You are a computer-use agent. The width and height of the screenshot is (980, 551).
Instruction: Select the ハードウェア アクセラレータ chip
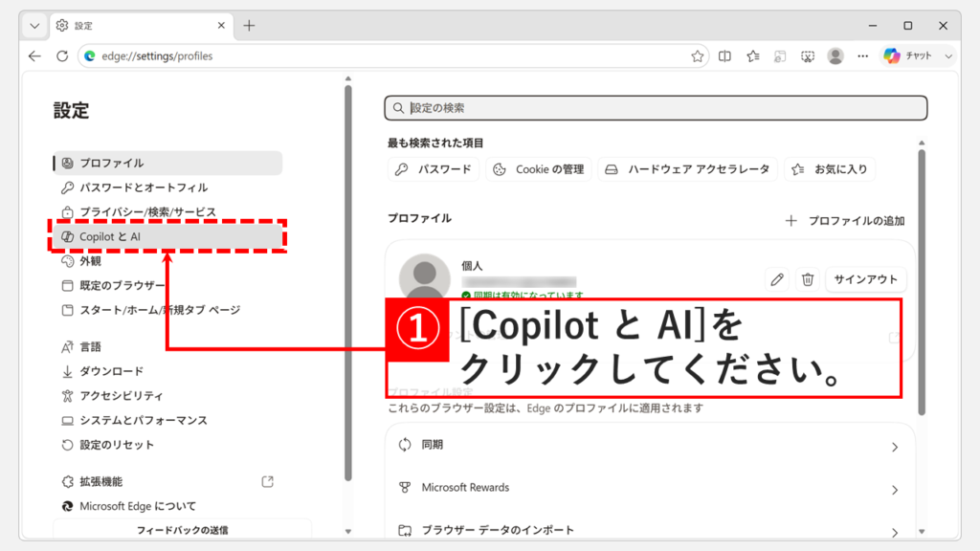point(687,169)
